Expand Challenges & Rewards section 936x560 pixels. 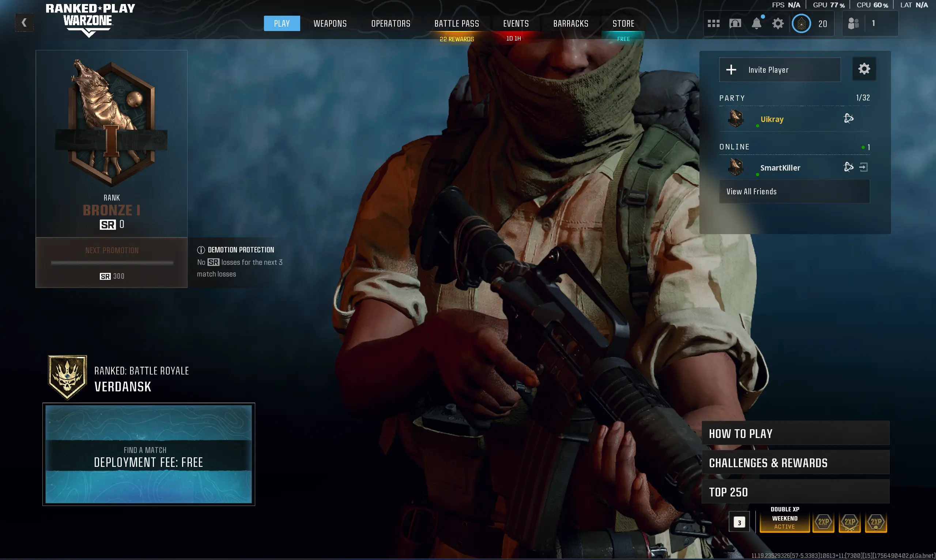pos(795,462)
